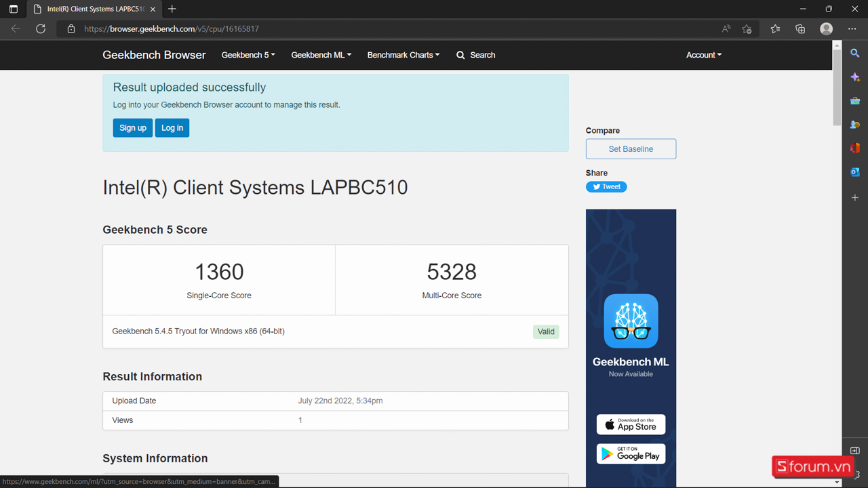Click the Views row label
The image size is (868, 488).
(123, 420)
